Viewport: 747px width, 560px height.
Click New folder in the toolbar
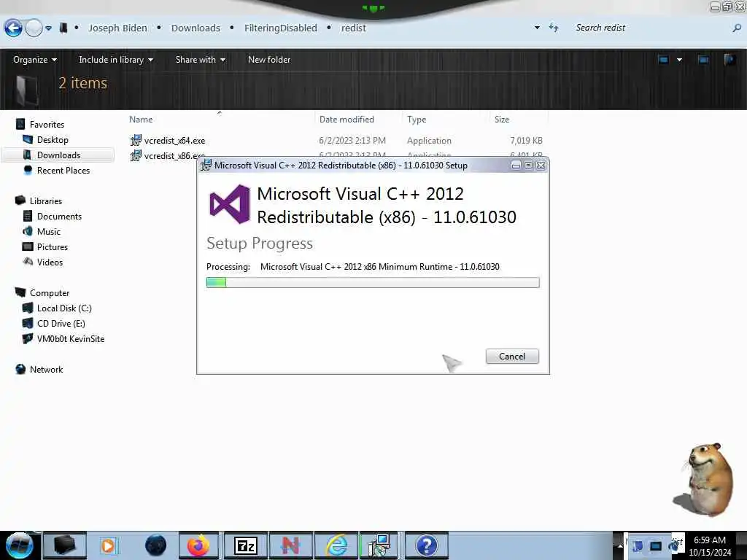[x=269, y=60]
